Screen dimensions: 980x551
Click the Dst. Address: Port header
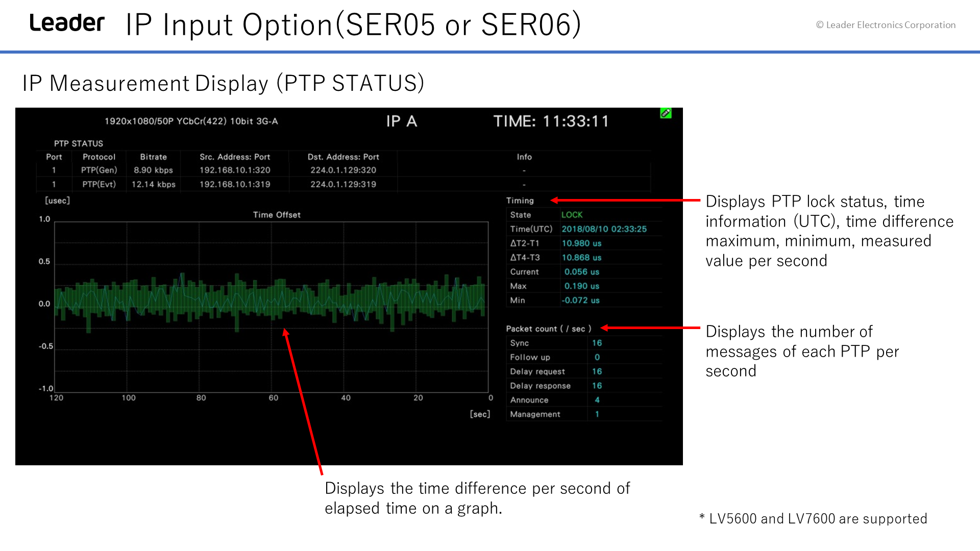[344, 157]
